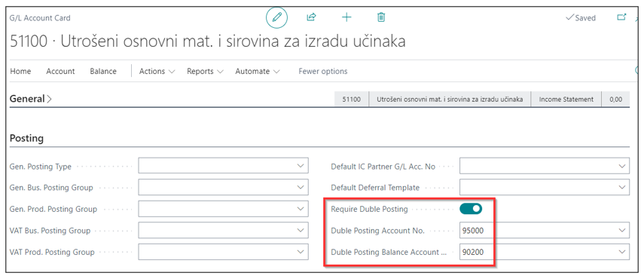Open Gen. Posting Type dropdown
This screenshot has height=279, width=644.
(x=301, y=166)
